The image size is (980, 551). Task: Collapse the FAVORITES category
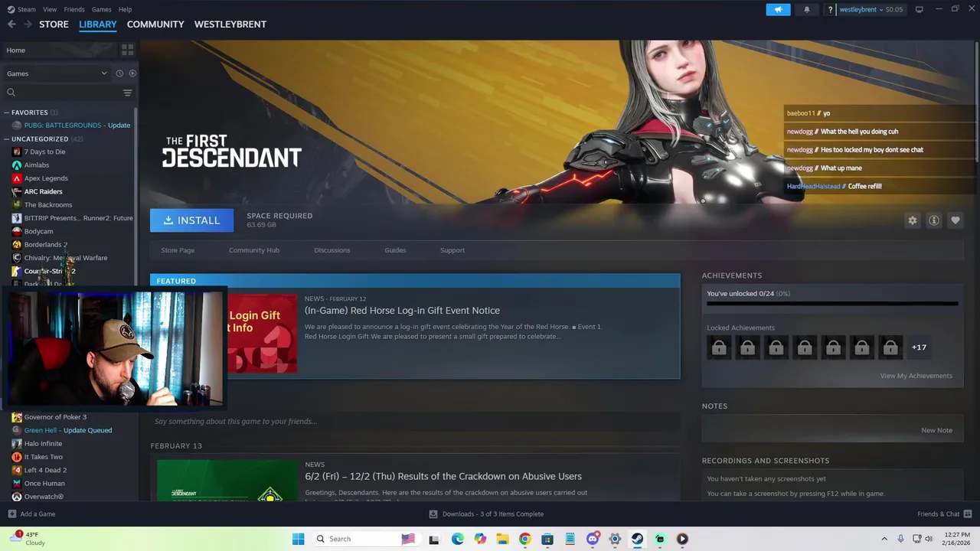point(6,112)
